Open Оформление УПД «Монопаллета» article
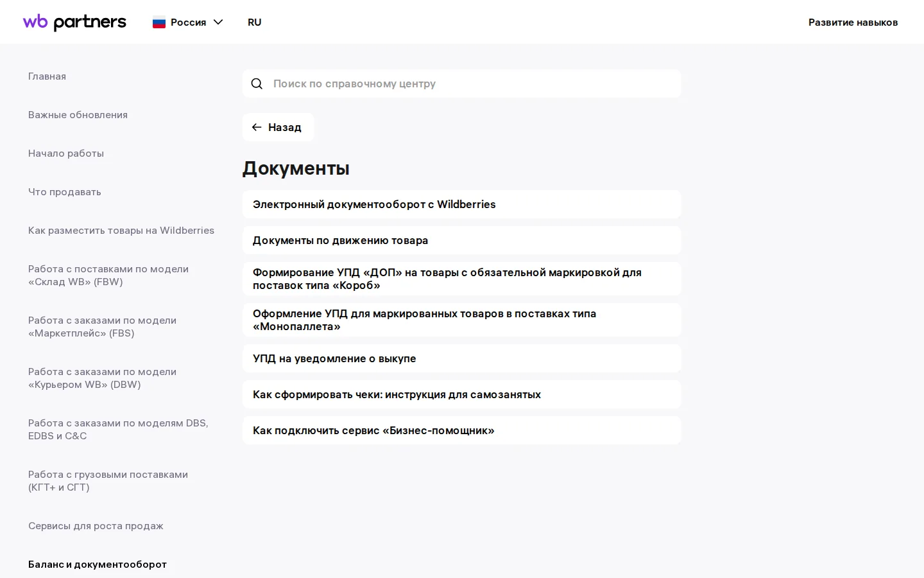Viewport: 924px width, 578px height. [x=462, y=320]
